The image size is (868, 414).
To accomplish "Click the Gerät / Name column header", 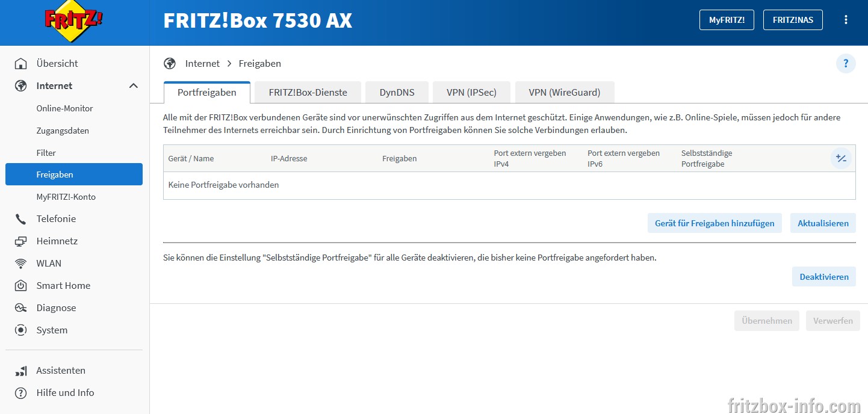I will click(x=191, y=159).
